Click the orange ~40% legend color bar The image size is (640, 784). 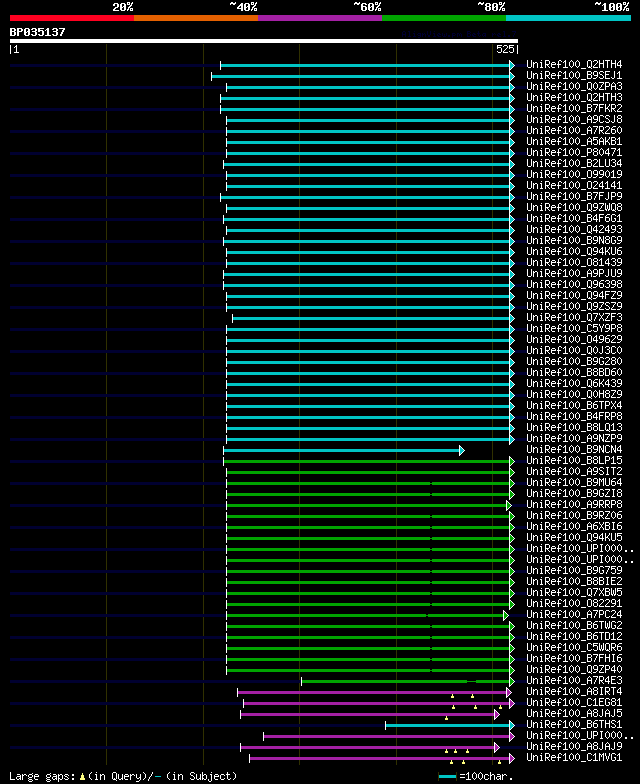196,18
